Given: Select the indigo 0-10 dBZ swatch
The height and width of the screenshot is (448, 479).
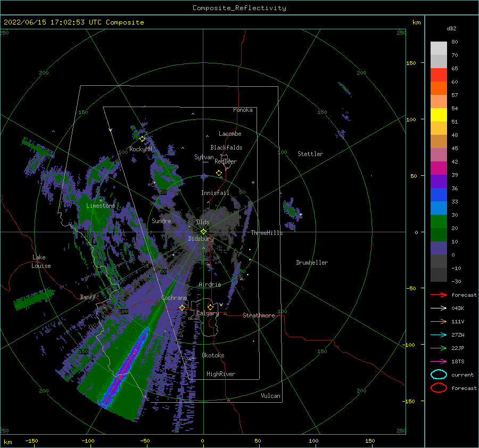Looking at the screenshot, I should click(439, 248).
